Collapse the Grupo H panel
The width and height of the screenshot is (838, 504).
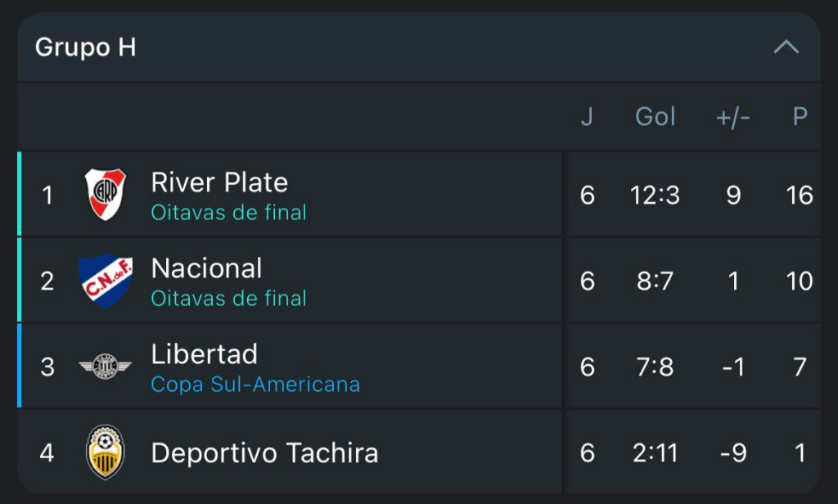point(786,47)
